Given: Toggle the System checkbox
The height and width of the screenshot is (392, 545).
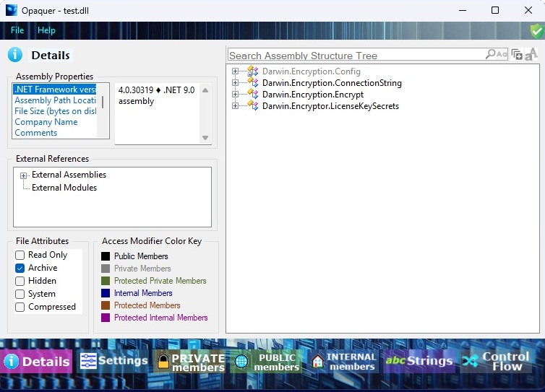Looking at the screenshot, I should 20,294.
